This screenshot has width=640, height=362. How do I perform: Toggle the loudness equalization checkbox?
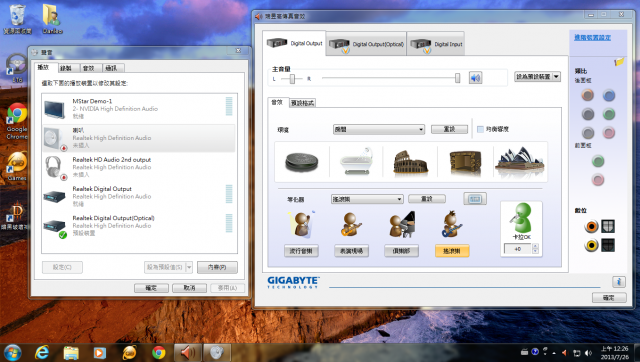tap(480, 129)
